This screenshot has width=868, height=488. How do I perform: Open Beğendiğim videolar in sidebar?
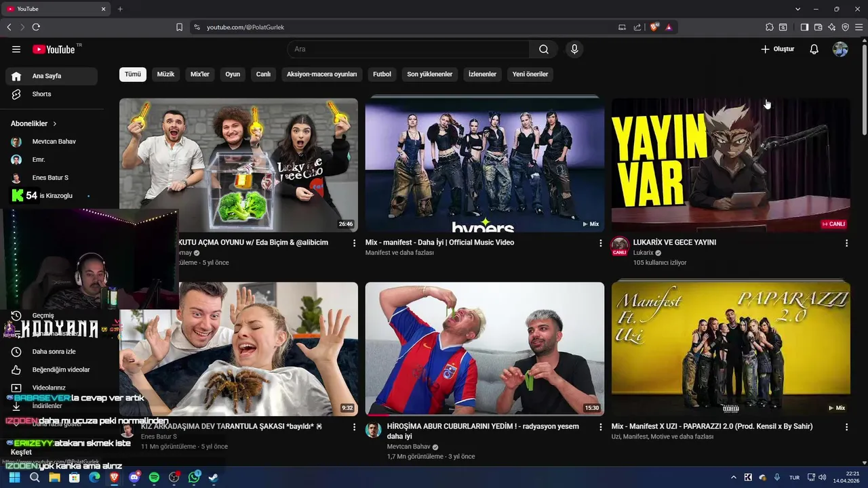click(x=52, y=370)
